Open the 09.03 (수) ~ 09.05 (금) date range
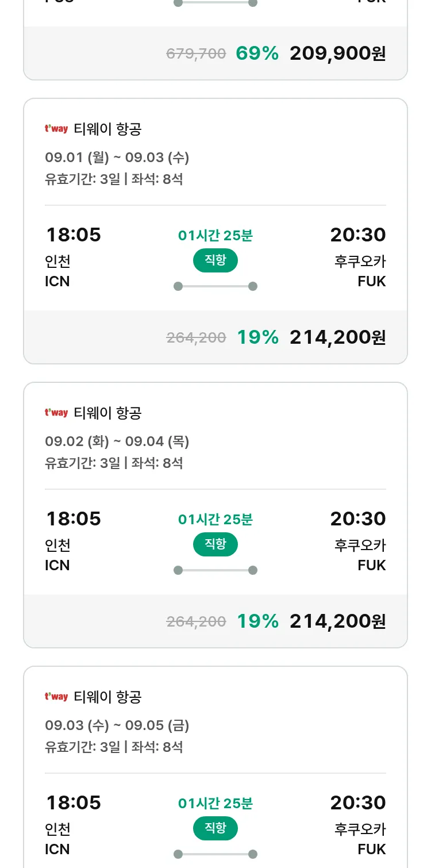The width and height of the screenshot is (431, 868). [117, 725]
